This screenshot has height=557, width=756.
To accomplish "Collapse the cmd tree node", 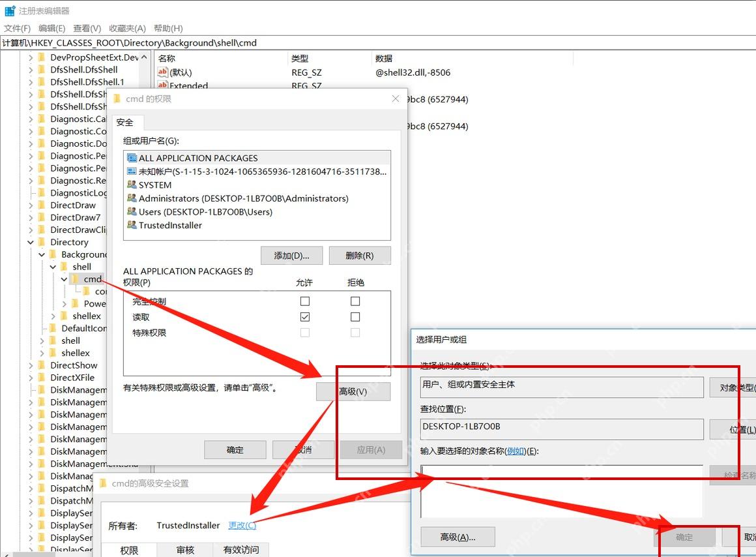I will click(x=64, y=279).
